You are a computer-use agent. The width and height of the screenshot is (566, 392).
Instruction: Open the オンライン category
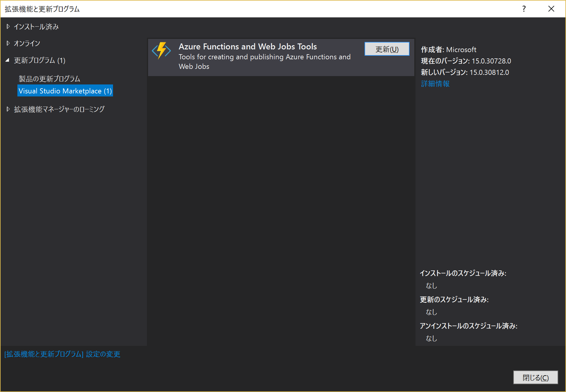pyautogui.click(x=27, y=43)
